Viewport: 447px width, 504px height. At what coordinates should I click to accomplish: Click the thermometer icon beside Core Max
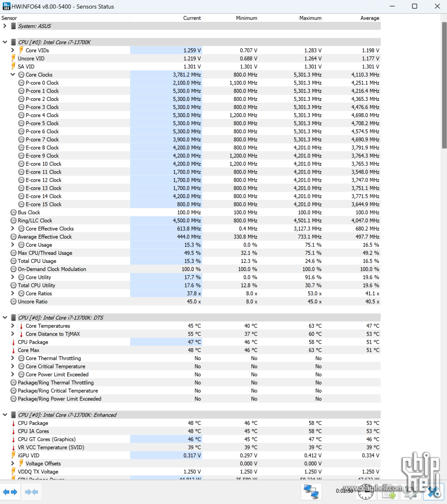(14, 350)
